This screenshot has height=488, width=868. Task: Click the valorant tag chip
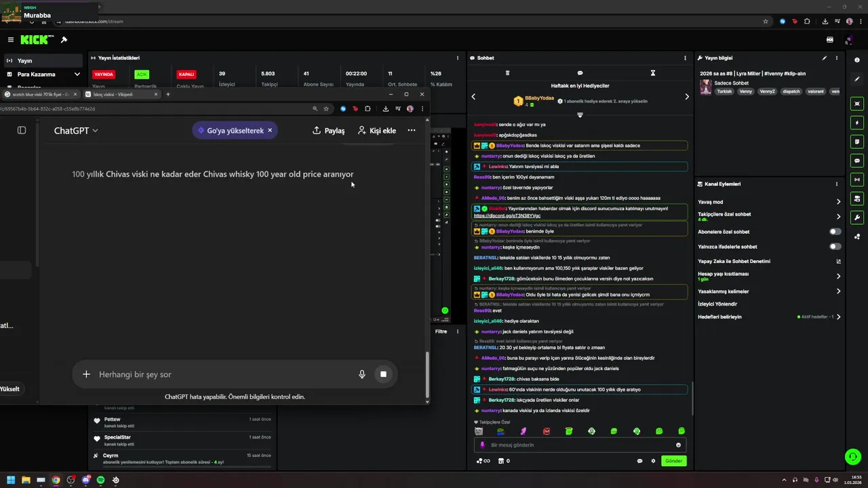pos(816,91)
